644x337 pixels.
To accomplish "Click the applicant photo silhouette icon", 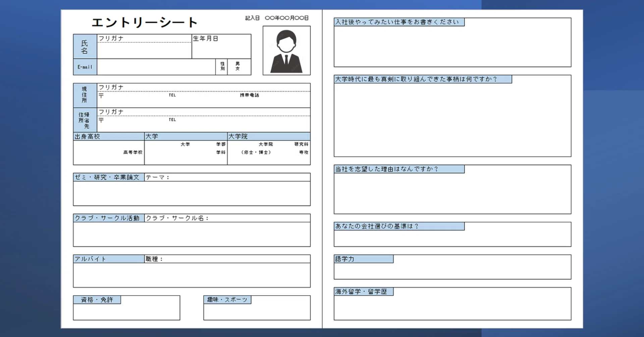I will [x=286, y=51].
